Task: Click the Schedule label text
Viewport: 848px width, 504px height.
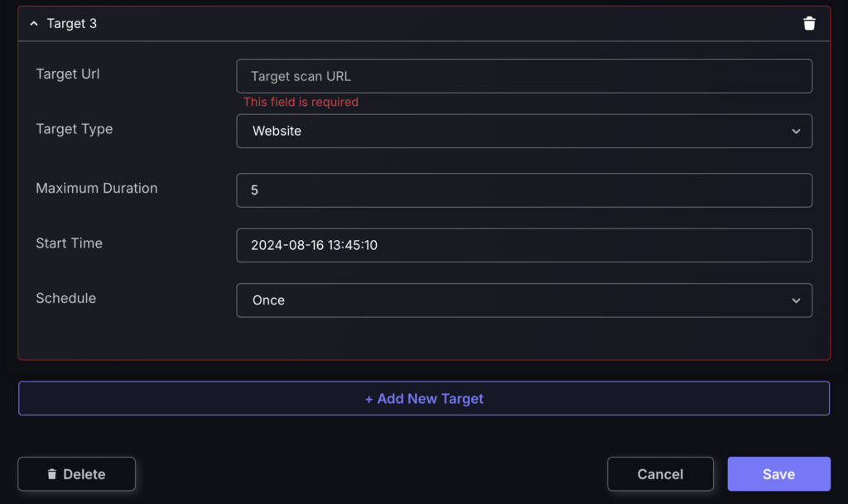Action: pyautogui.click(x=66, y=298)
